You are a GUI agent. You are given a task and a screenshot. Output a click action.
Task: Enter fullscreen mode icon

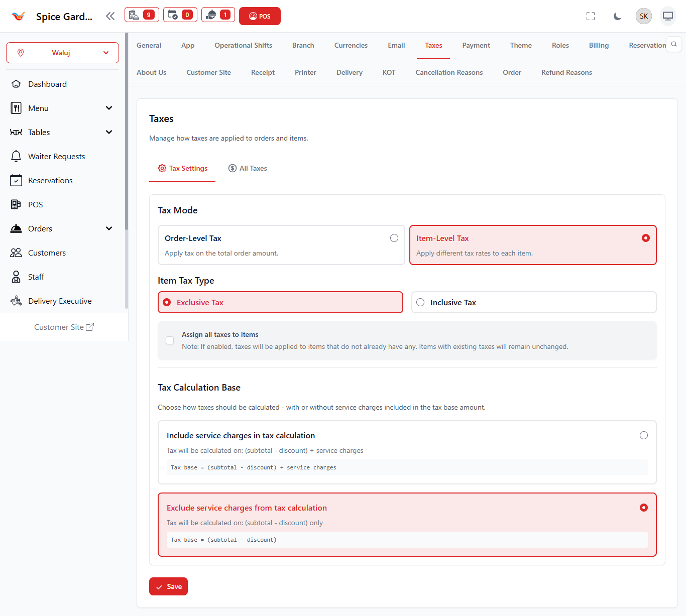591,16
